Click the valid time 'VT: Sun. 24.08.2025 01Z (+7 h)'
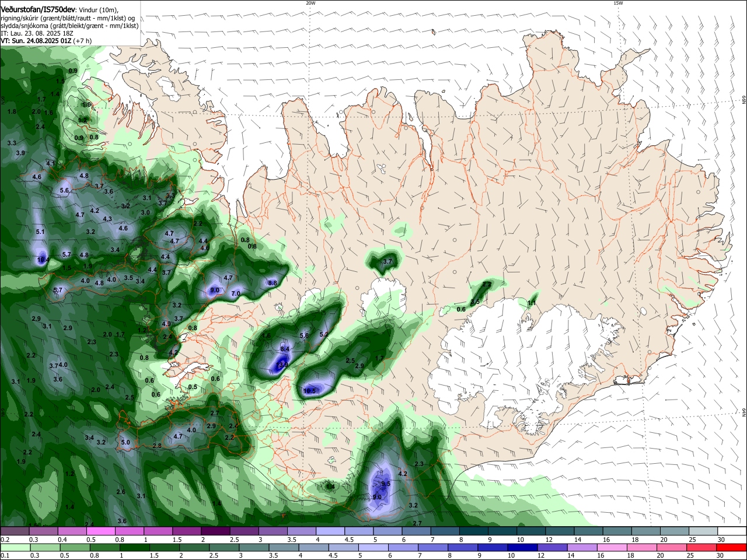 click(x=46, y=41)
